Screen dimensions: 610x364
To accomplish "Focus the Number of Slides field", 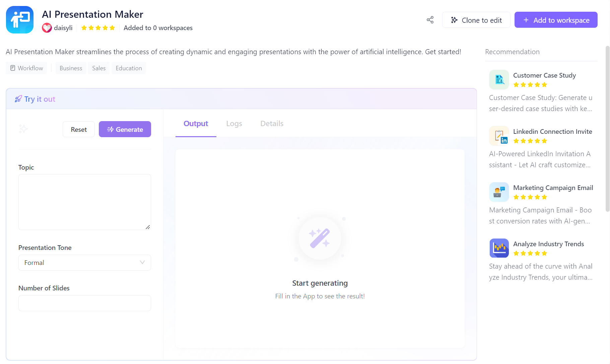I will [x=84, y=303].
